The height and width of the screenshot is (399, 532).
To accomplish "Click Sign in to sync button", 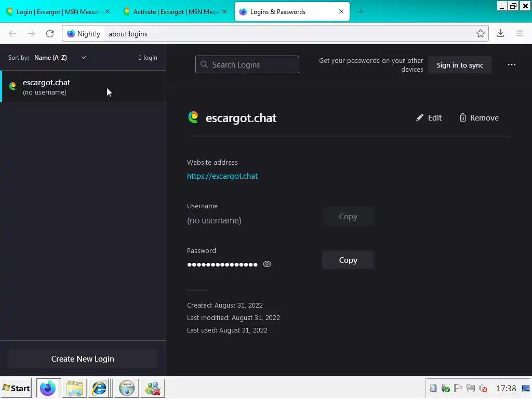I will pyautogui.click(x=460, y=65).
